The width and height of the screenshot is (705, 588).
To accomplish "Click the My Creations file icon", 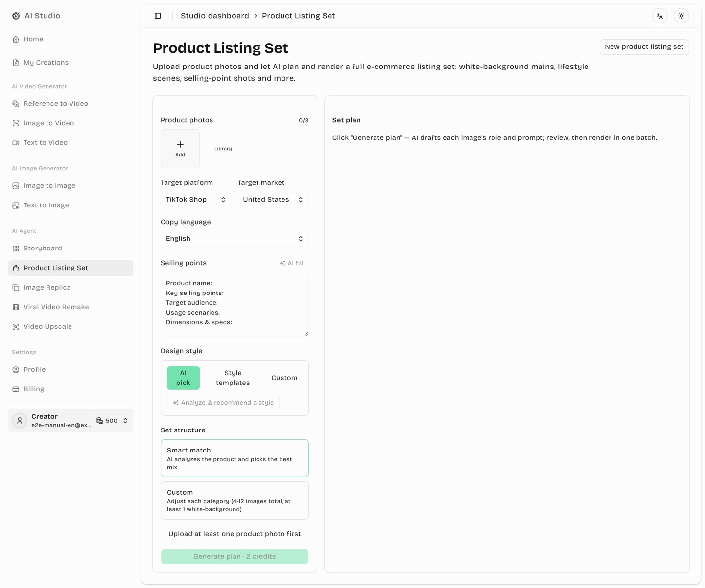I will pos(16,63).
